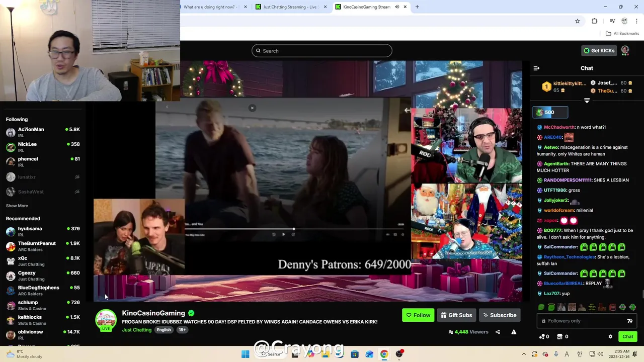Open kittiekittykitt top gifter entry

pos(564,86)
